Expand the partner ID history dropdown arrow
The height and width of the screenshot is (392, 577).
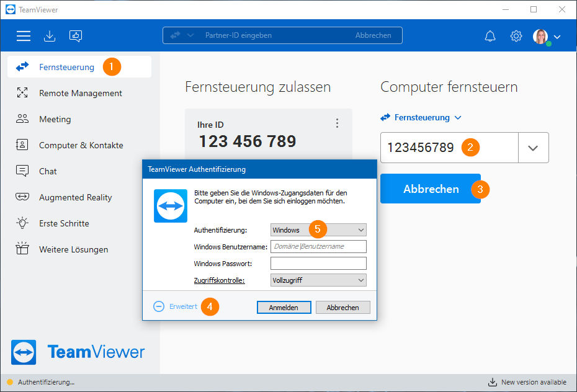533,148
